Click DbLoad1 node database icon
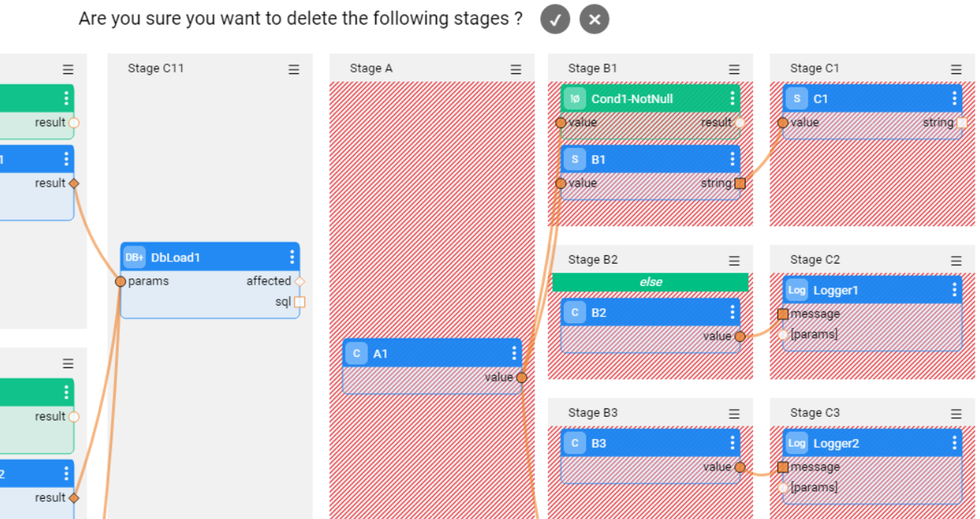The height and width of the screenshot is (519, 980). pyautogui.click(x=134, y=258)
